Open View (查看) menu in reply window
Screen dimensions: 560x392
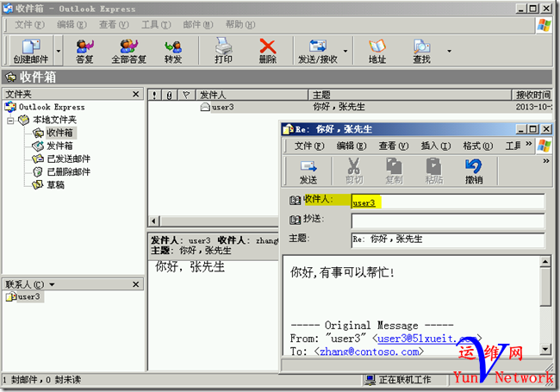[394, 146]
